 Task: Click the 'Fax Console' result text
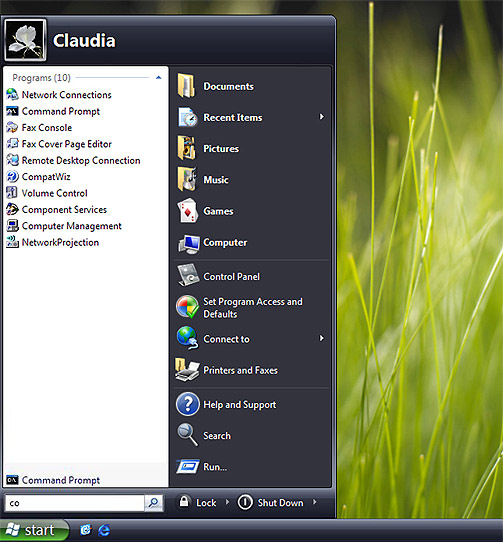47,128
